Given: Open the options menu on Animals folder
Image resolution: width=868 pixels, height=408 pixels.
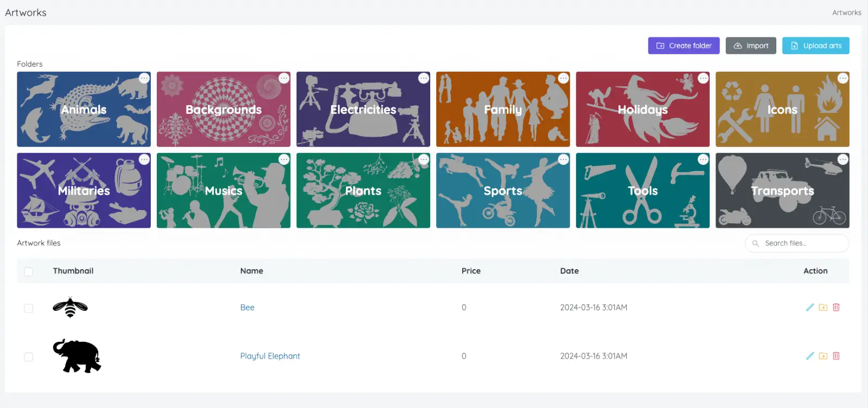Looking at the screenshot, I should [x=144, y=78].
